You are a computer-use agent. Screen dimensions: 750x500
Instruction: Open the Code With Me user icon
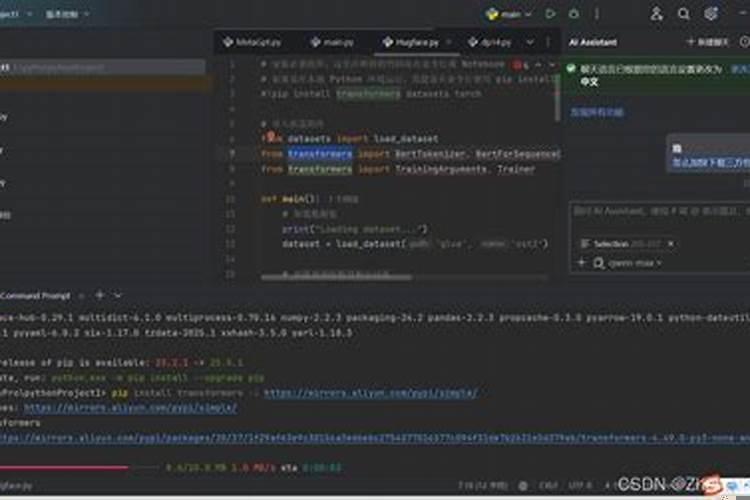click(x=656, y=14)
